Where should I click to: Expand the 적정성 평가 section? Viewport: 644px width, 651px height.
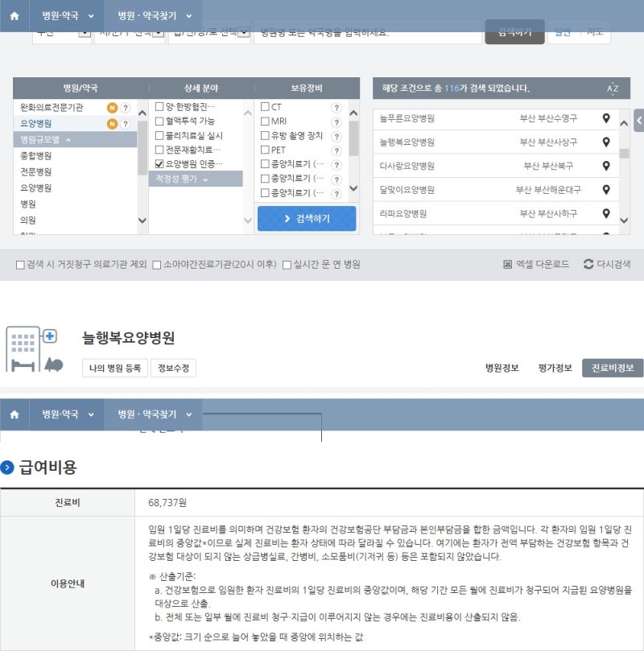[x=196, y=179]
